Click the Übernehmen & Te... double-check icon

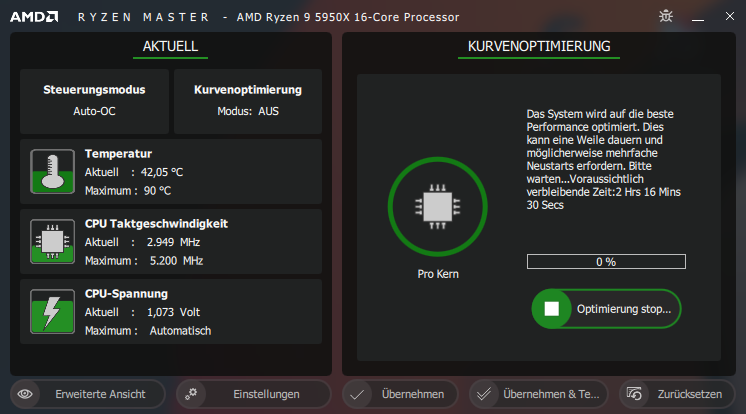(x=484, y=394)
